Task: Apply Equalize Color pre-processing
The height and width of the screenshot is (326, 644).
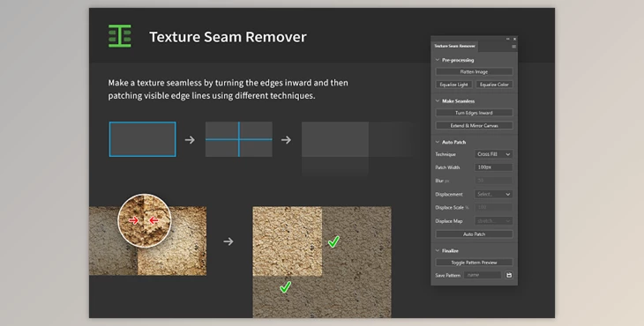Action: point(494,85)
